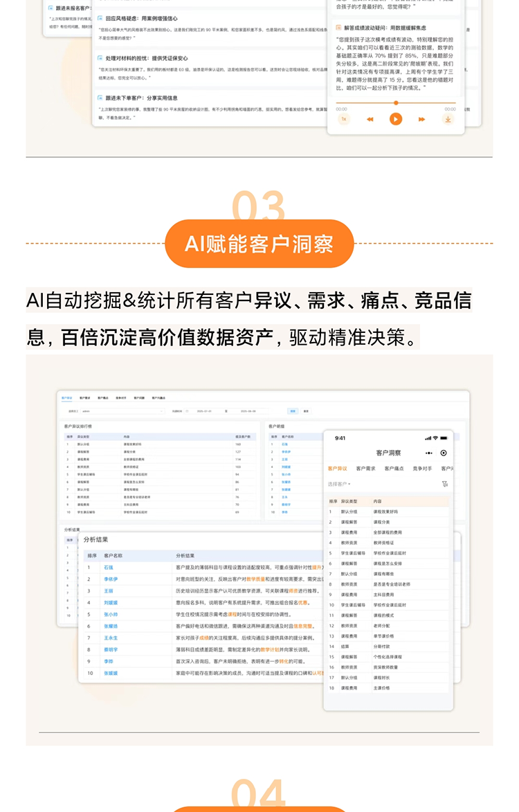The height and width of the screenshot is (812, 519).
Task: Switch to 客户需求 tab in mobile panel
Action: click(366, 469)
